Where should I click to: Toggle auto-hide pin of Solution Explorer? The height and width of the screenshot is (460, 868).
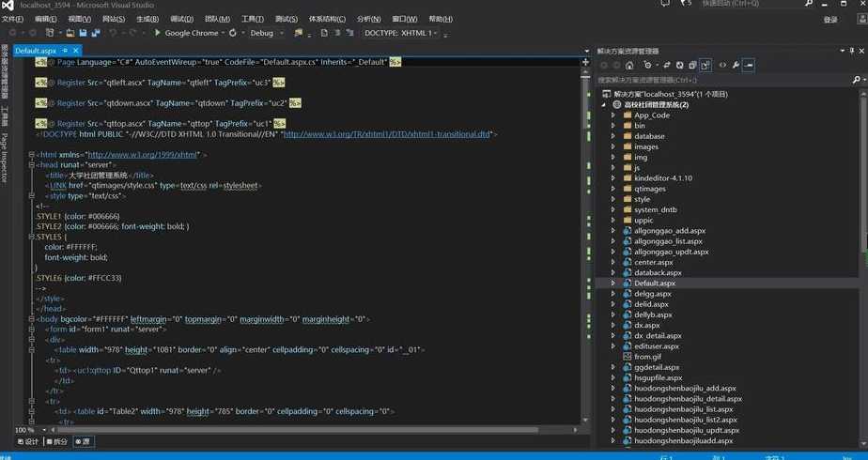tap(852, 51)
